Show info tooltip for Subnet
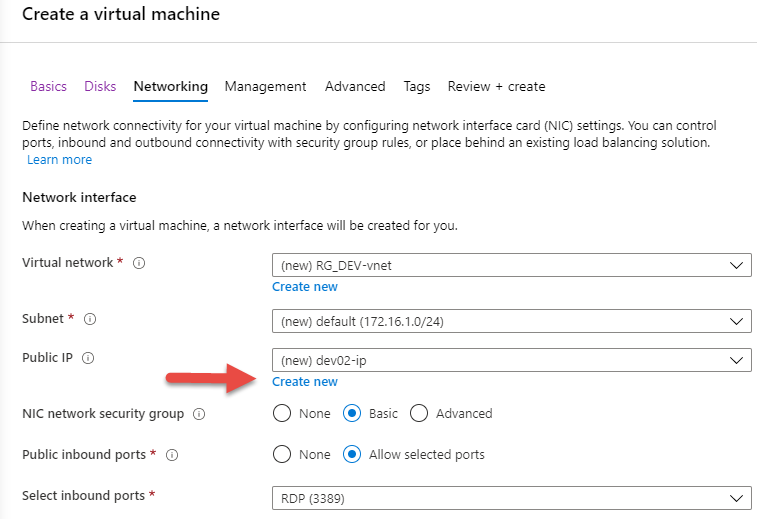Viewport: 757px width, 519px height. click(90, 319)
